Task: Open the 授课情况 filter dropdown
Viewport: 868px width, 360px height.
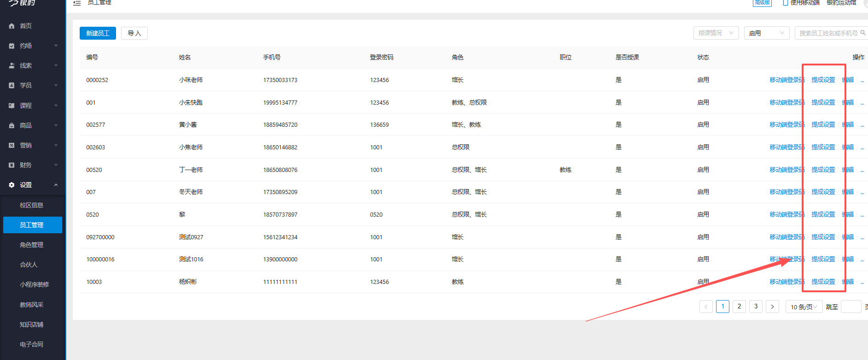Action: click(x=716, y=33)
